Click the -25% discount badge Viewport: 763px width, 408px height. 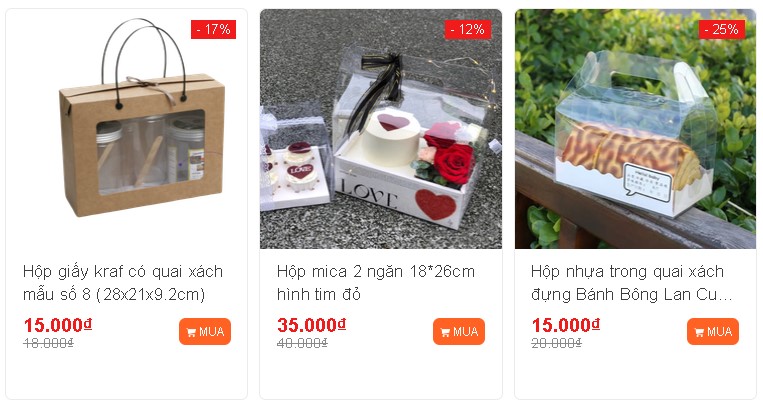pyautogui.click(x=722, y=30)
